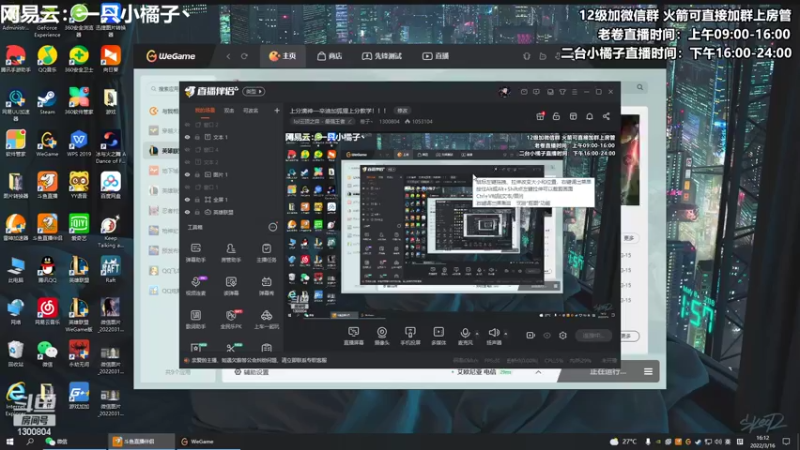The image size is (800, 450).
Task: Select the 英雄联盟 source row
Action: coord(232,212)
